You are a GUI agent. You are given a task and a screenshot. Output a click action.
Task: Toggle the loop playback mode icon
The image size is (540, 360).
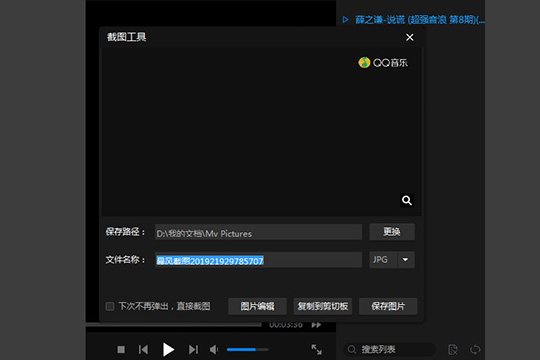click(x=475, y=349)
